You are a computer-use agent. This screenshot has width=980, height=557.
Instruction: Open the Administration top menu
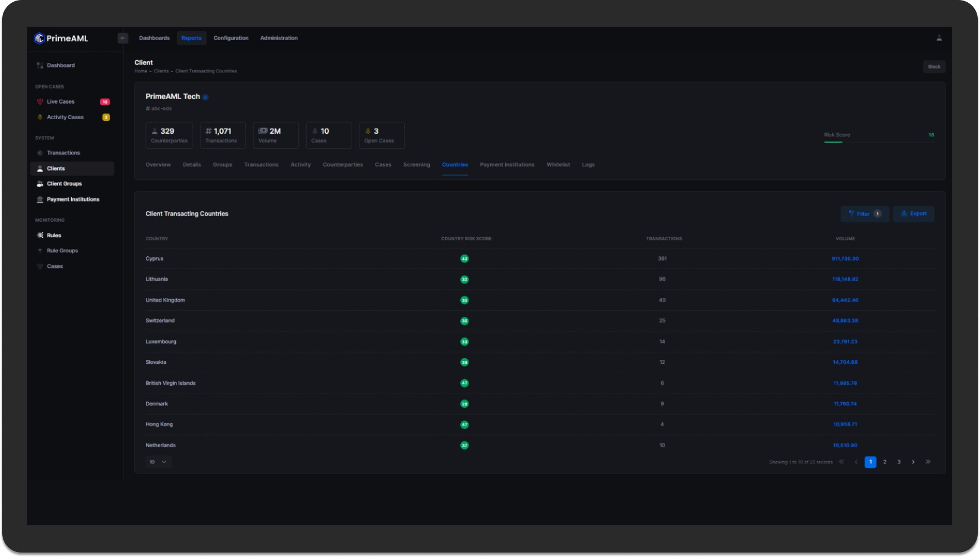coord(279,38)
